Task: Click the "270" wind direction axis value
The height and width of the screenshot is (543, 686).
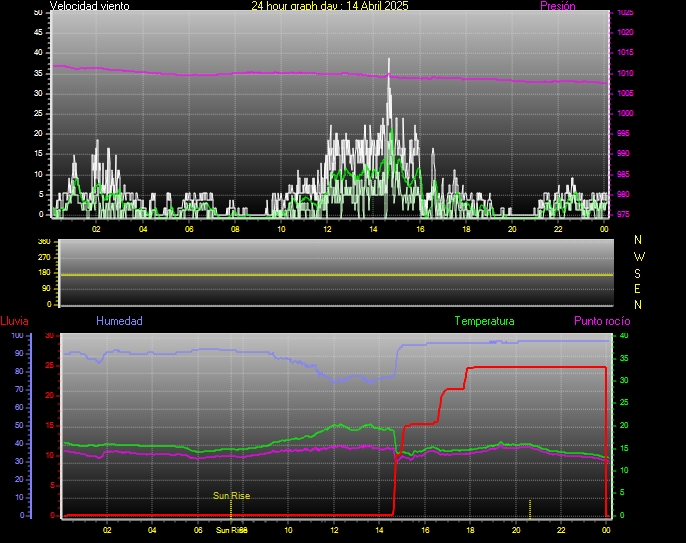Action: 44,257
